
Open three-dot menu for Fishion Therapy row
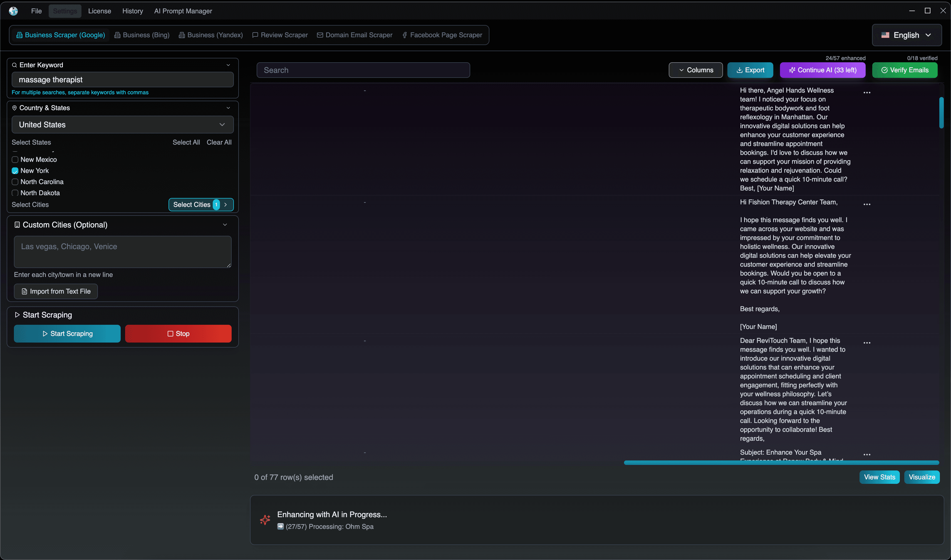click(867, 204)
